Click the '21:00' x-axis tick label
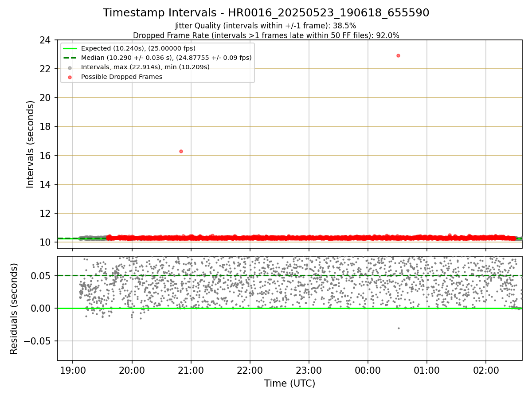532x399 pixels. tap(191, 370)
